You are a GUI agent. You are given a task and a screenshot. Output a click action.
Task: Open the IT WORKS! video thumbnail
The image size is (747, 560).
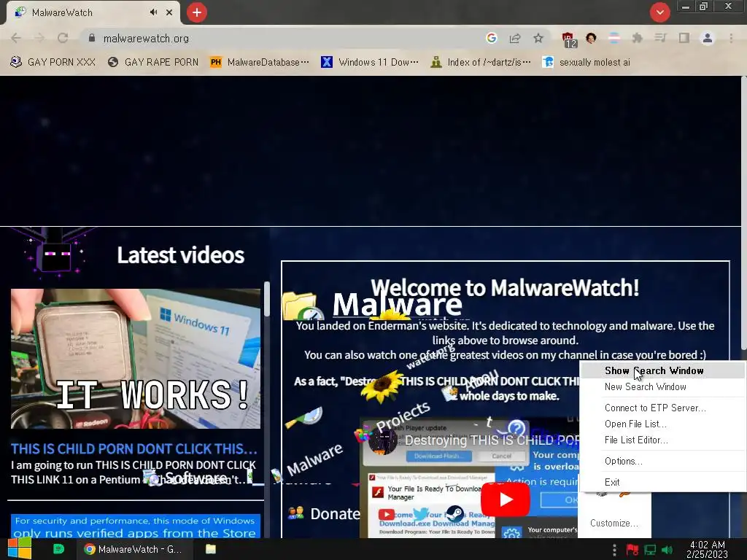point(136,359)
